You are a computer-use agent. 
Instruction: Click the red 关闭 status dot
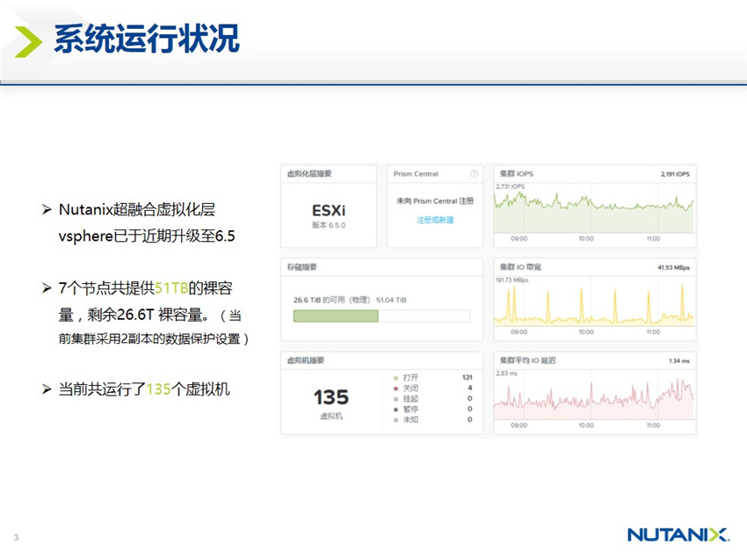[x=395, y=389]
